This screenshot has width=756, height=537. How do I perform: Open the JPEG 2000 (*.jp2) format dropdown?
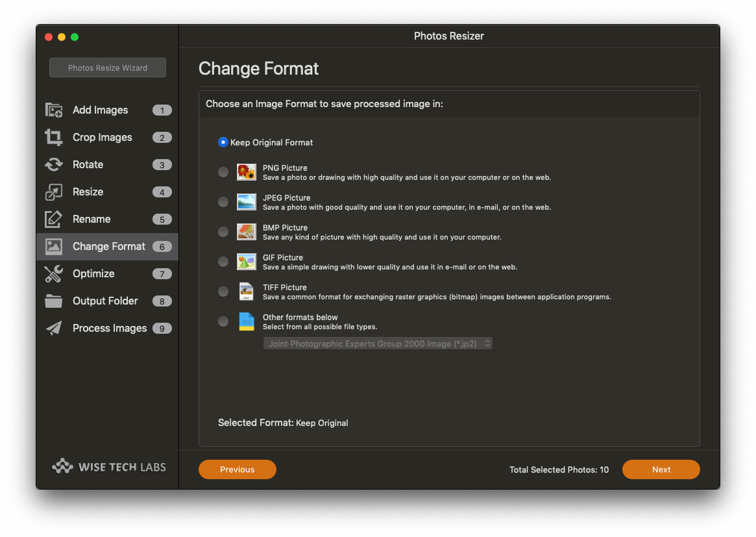click(378, 343)
